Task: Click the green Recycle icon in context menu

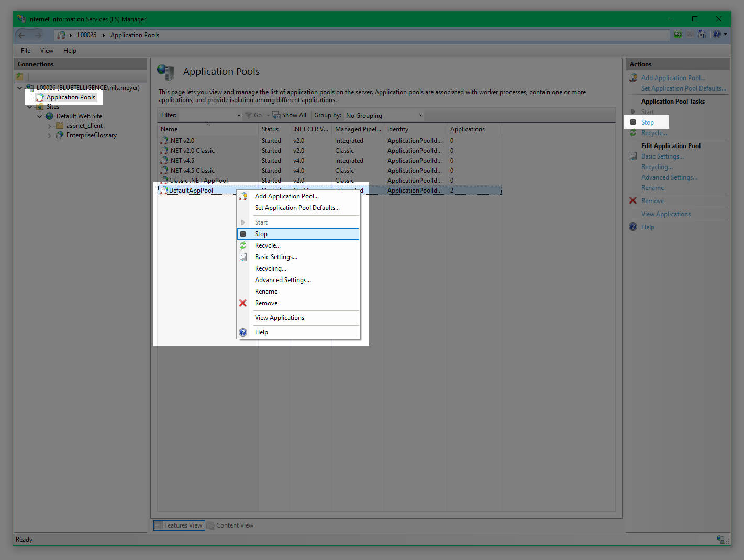Action: (243, 245)
